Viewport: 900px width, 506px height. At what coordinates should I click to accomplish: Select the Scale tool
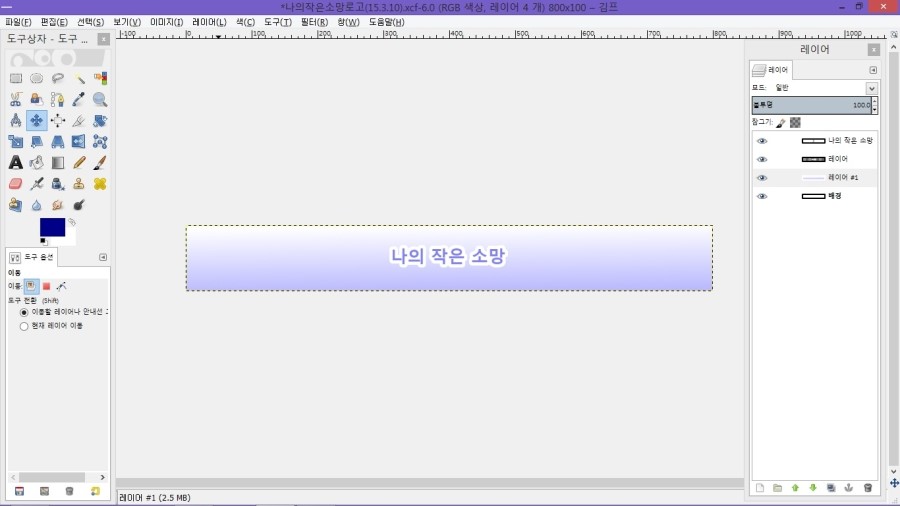[x=15, y=142]
